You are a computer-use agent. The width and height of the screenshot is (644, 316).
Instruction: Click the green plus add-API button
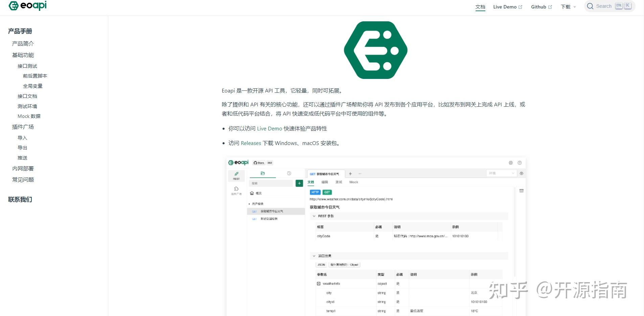(299, 183)
